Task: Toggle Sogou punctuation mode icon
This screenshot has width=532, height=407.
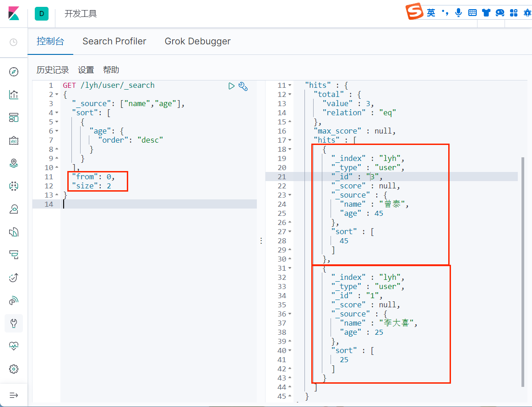Action: point(445,13)
